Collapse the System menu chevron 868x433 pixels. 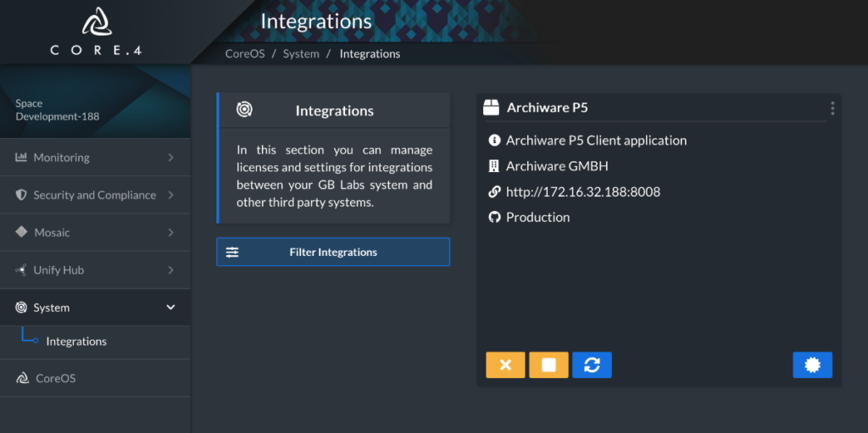click(x=171, y=308)
